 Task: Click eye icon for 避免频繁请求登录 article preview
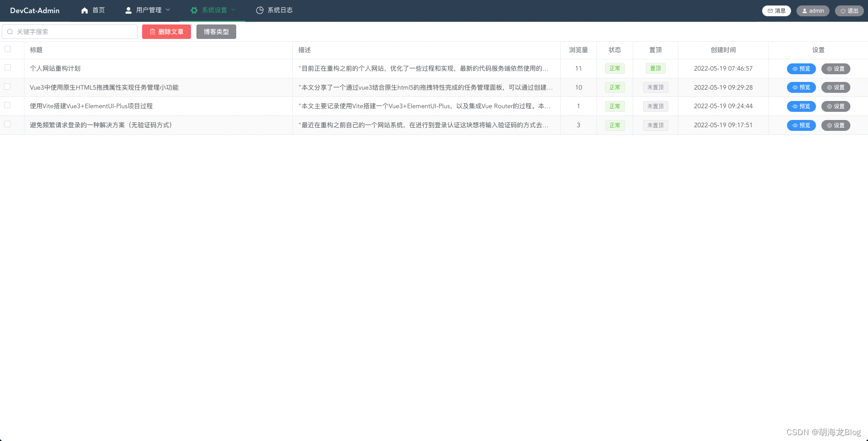coord(795,125)
